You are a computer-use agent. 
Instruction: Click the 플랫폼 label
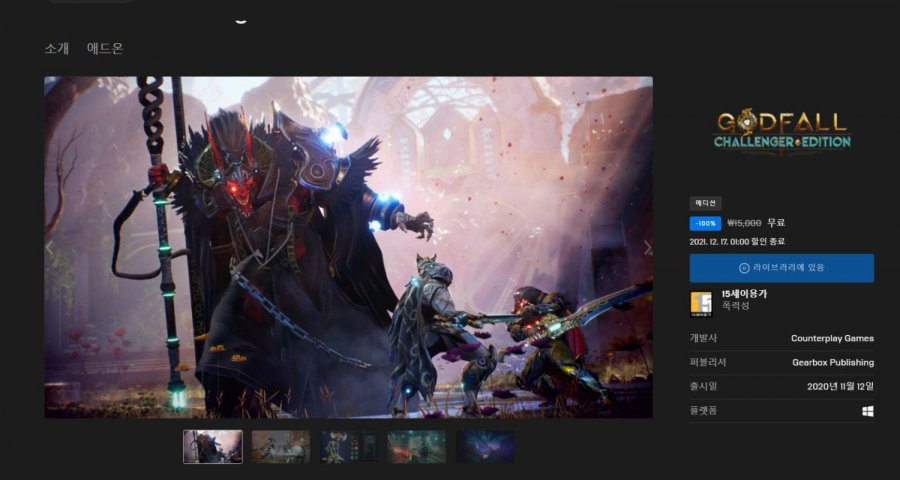click(703, 411)
